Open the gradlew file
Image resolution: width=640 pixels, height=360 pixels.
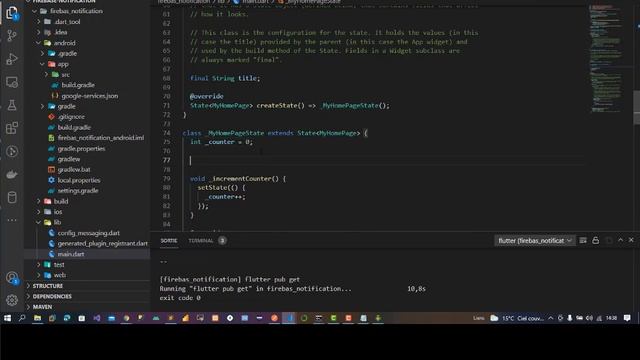[x=69, y=159]
